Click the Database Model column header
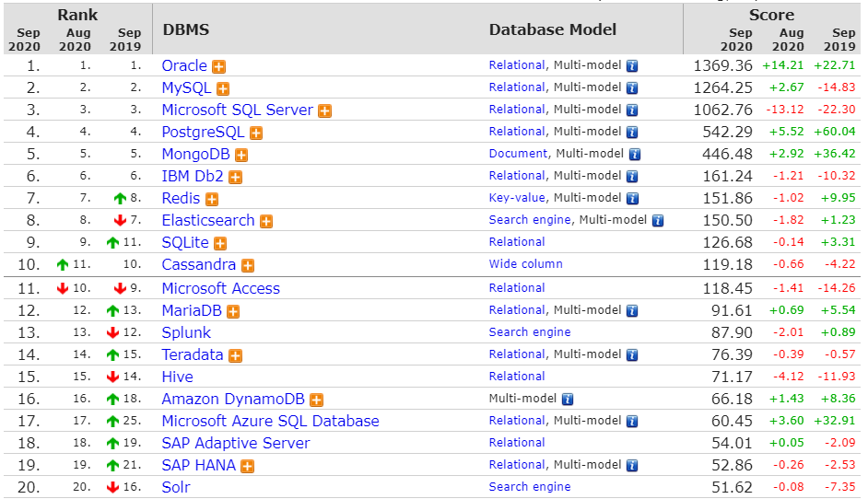The height and width of the screenshot is (499, 868). click(x=553, y=29)
